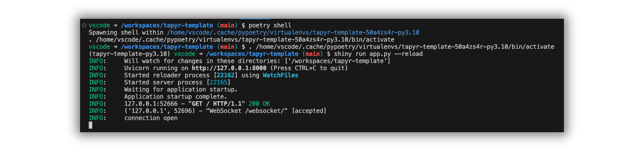Click the circle command decoration beside first prompt
Viewport: 644px width, 151px height.
coord(84,25)
